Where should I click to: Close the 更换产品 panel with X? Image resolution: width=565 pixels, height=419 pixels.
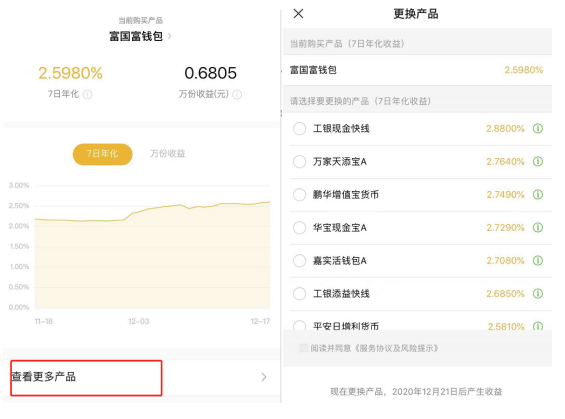click(x=298, y=14)
